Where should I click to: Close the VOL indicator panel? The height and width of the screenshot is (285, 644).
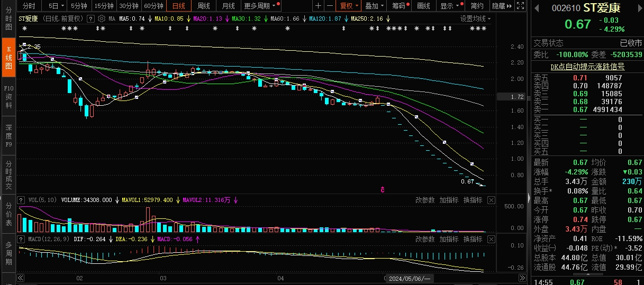pos(491,200)
